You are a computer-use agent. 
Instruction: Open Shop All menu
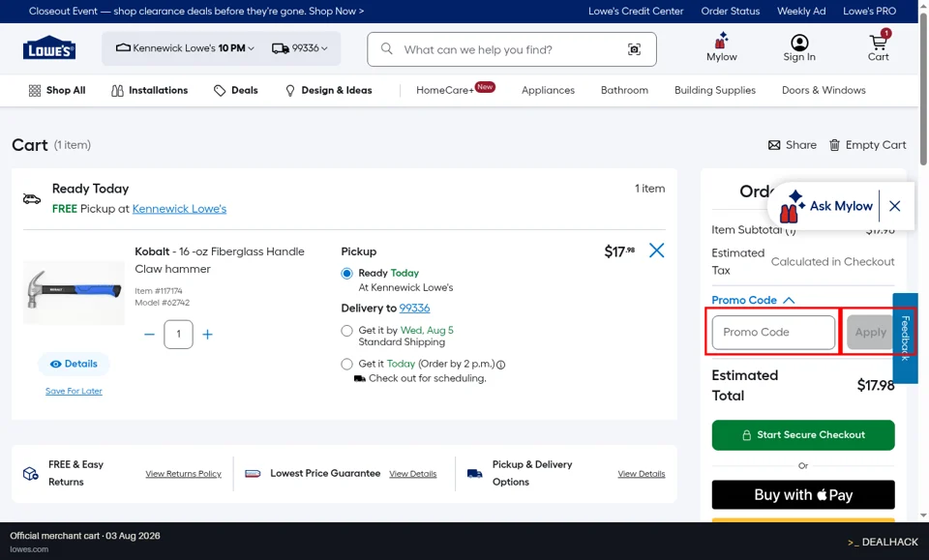point(57,91)
